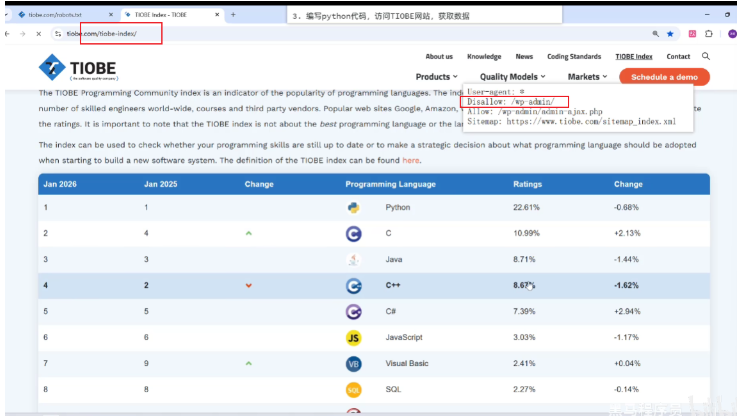Open the TIOBE Index nav link
740x416 pixels.
click(634, 56)
